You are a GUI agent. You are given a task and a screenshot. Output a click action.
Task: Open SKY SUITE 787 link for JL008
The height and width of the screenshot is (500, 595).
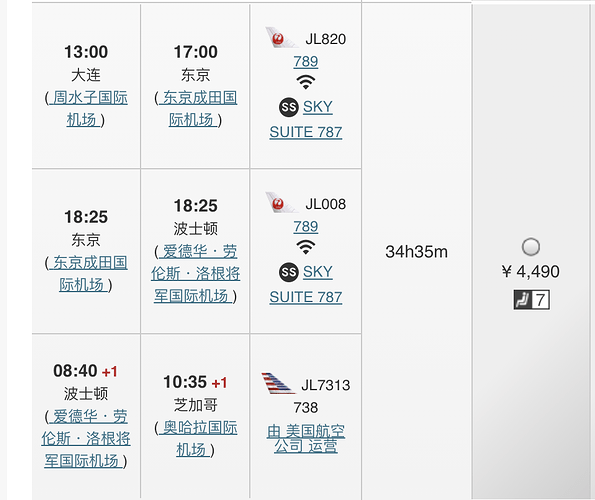point(306,284)
